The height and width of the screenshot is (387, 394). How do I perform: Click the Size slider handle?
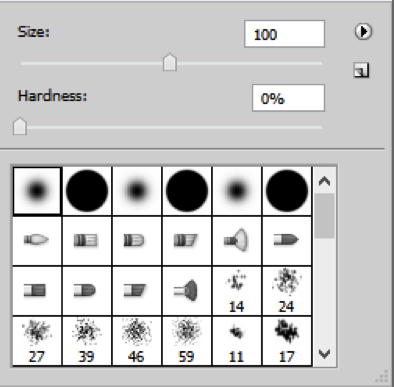click(170, 62)
